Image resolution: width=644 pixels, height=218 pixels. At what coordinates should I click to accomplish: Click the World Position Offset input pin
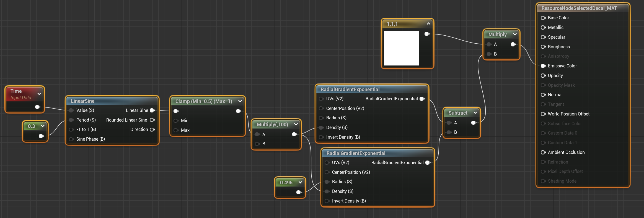[543, 114]
